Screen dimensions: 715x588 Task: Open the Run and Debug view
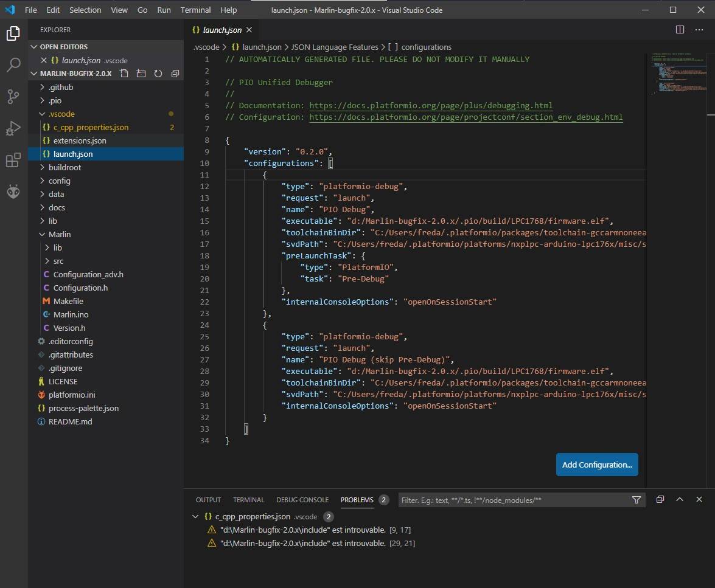(x=13, y=128)
